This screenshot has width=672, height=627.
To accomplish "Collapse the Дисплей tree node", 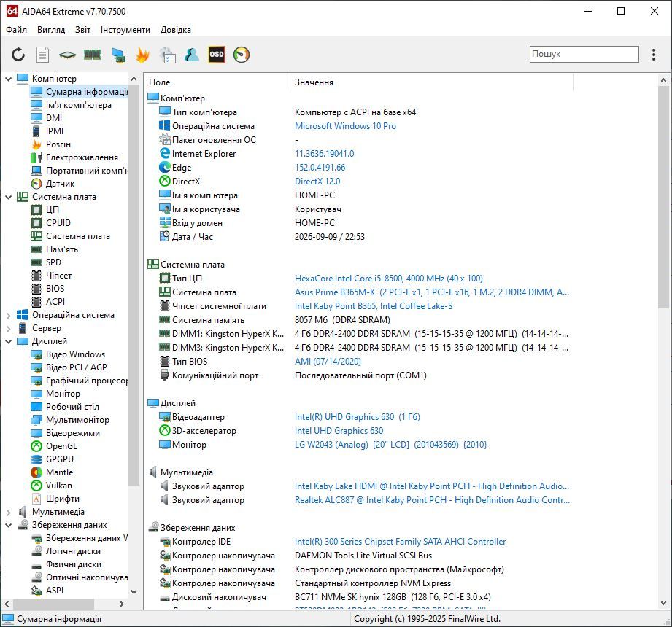I will click(8, 341).
